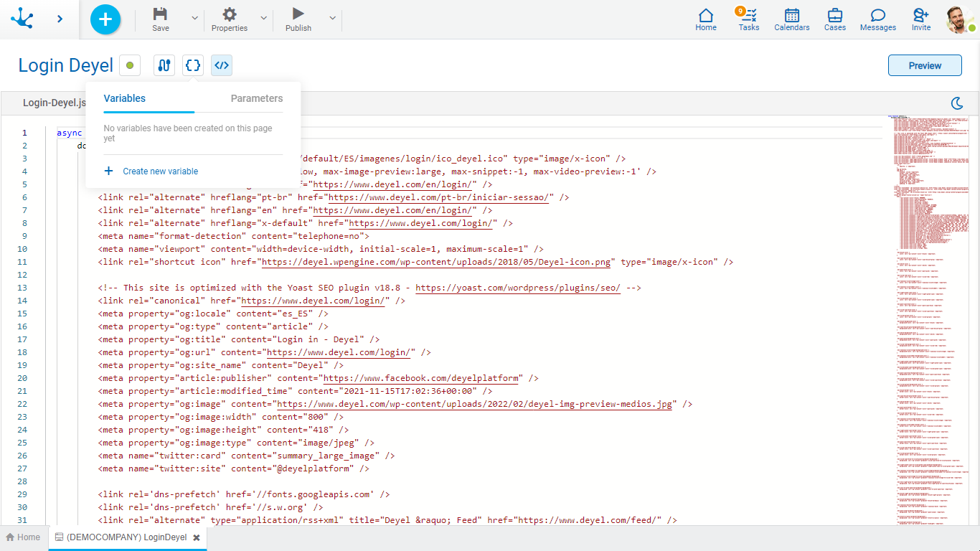Viewport: 980px width, 551px height.
Task: Click the Preview button
Action: 925,65
